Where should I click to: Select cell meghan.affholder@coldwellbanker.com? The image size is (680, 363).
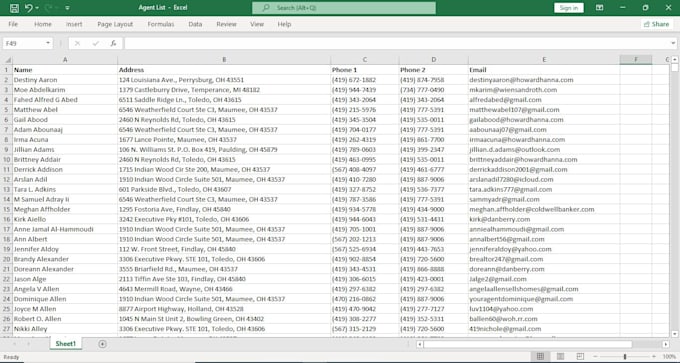pos(544,209)
